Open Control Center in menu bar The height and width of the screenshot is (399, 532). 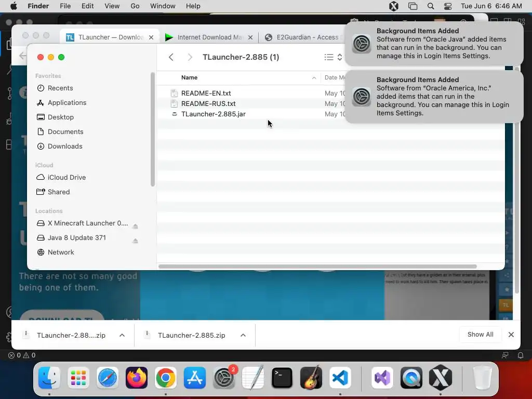coord(448,6)
